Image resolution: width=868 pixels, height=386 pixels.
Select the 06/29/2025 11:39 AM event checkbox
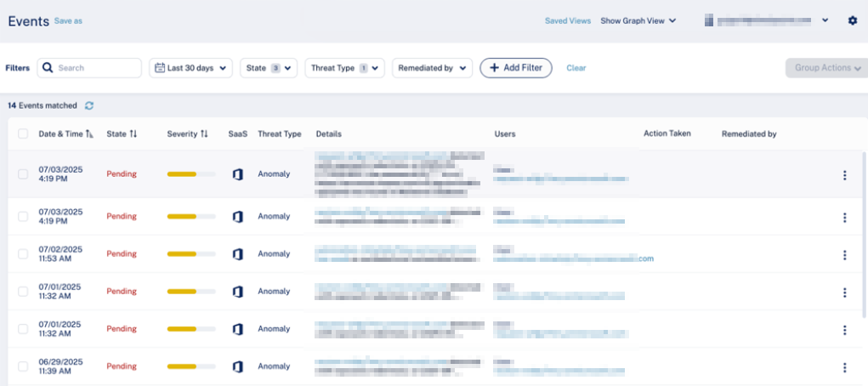click(x=23, y=366)
